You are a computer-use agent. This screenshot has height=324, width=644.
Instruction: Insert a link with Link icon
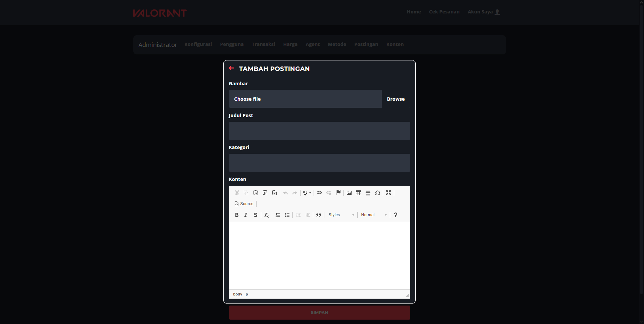point(319,193)
